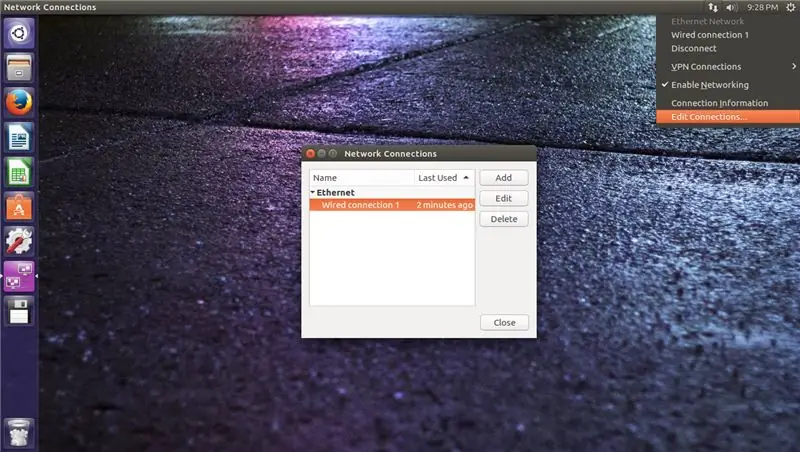
Task: Select Edit Connections... menu item
Action: pos(728,117)
